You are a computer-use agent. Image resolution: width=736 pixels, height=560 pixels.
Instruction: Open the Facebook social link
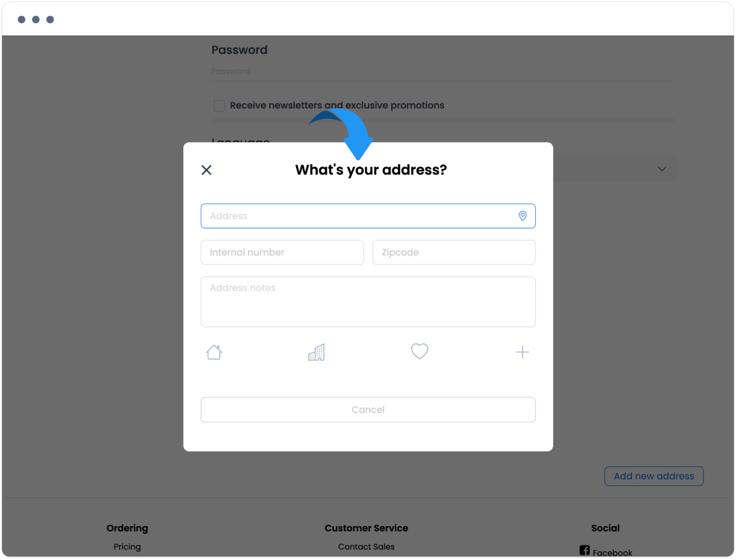tap(612, 552)
